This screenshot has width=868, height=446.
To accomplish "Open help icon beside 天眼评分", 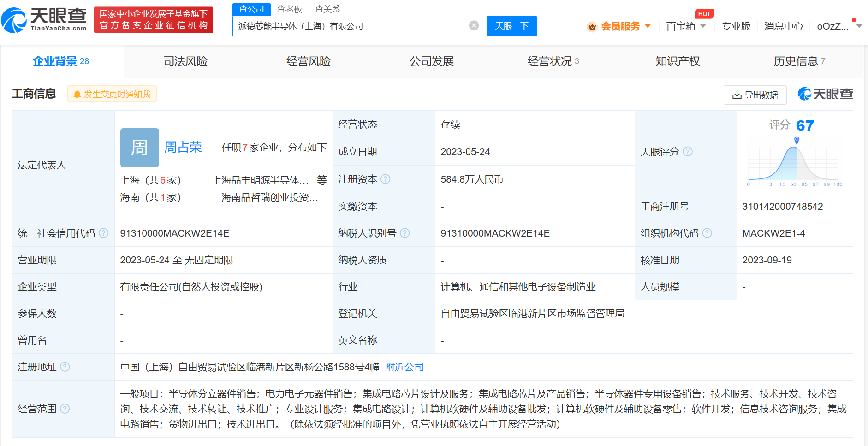I will tap(688, 151).
